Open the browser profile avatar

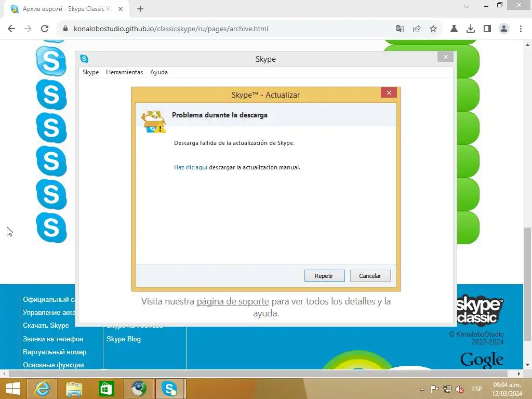point(504,29)
